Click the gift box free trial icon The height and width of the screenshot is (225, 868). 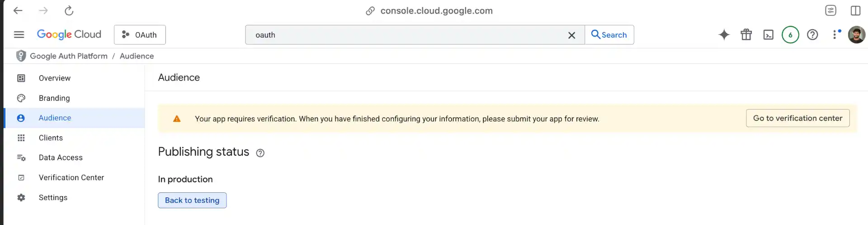(746, 35)
